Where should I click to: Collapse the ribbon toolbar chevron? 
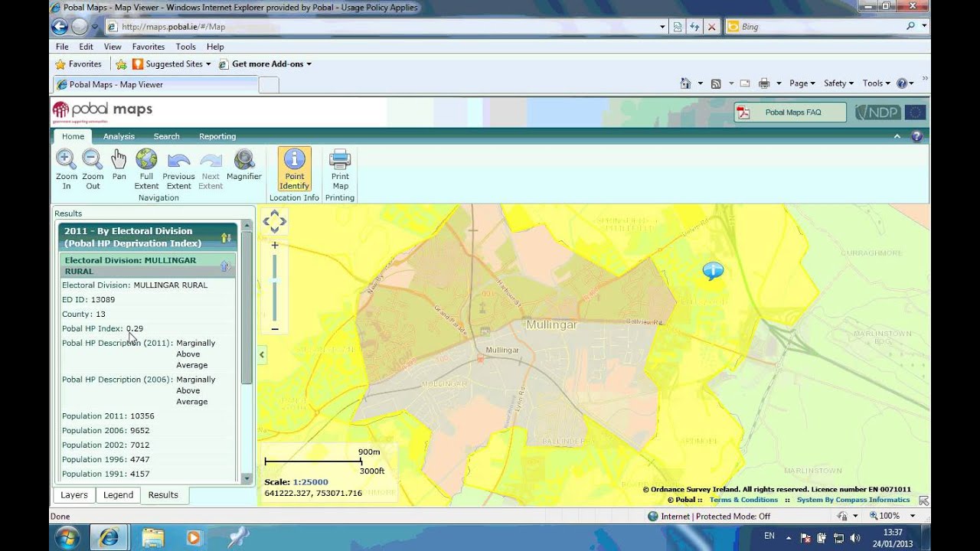pos(897,136)
